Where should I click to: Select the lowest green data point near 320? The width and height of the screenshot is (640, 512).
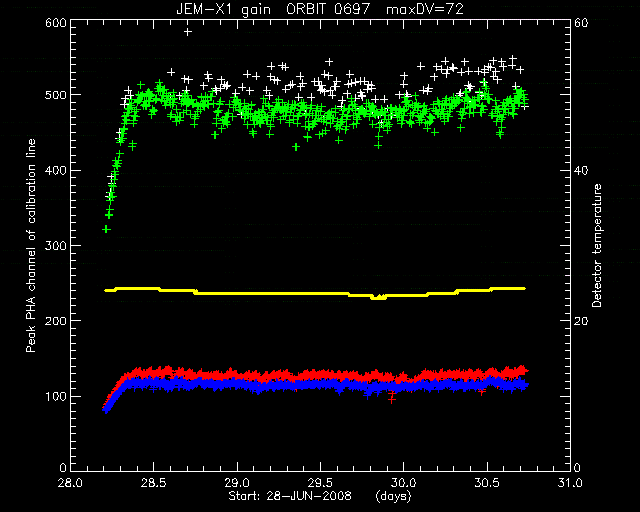click(x=106, y=229)
